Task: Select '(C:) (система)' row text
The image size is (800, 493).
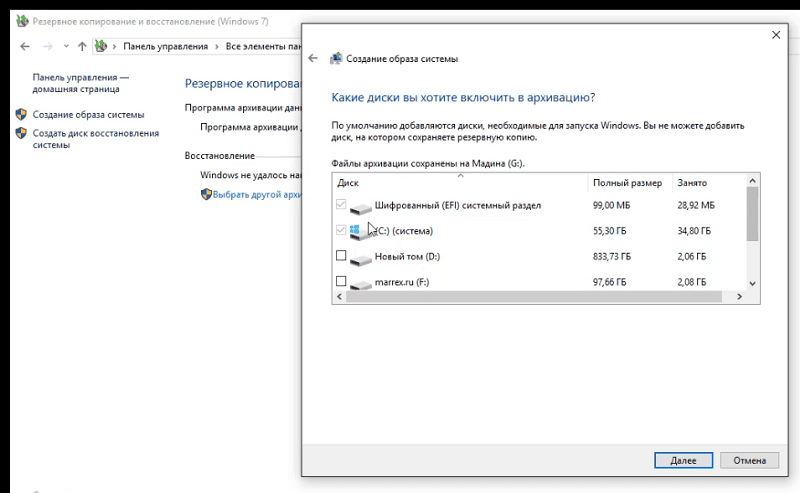Action: 406,231
